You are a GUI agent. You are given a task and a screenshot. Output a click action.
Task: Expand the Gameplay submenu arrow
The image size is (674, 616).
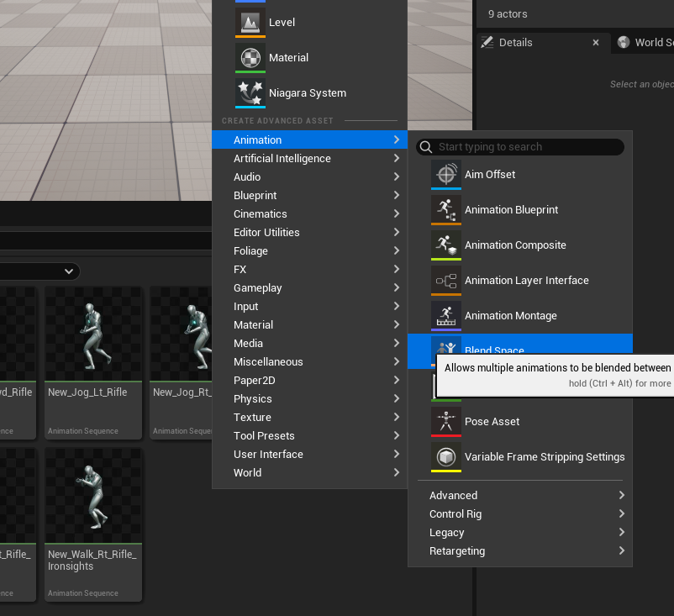(x=397, y=287)
